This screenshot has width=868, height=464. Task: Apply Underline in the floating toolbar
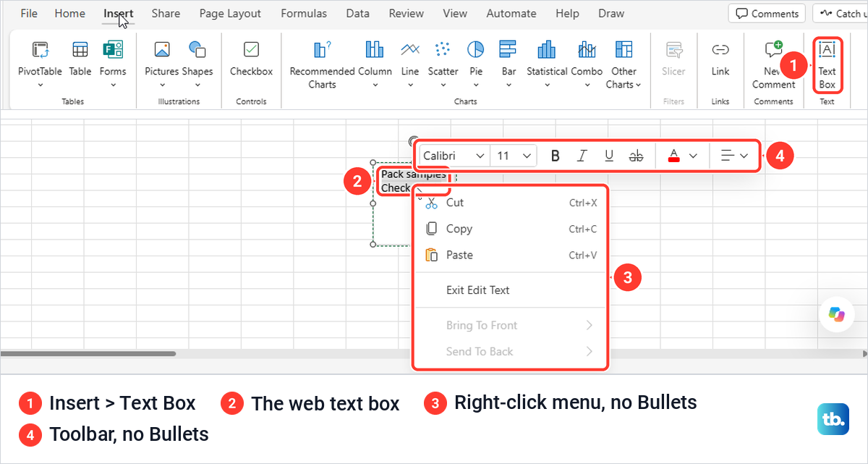(609, 156)
